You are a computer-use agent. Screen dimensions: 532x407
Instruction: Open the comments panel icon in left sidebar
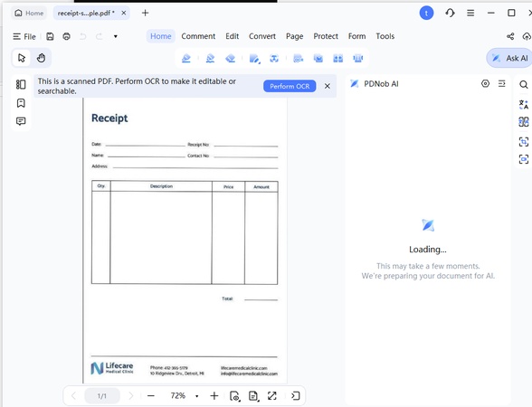pos(21,121)
